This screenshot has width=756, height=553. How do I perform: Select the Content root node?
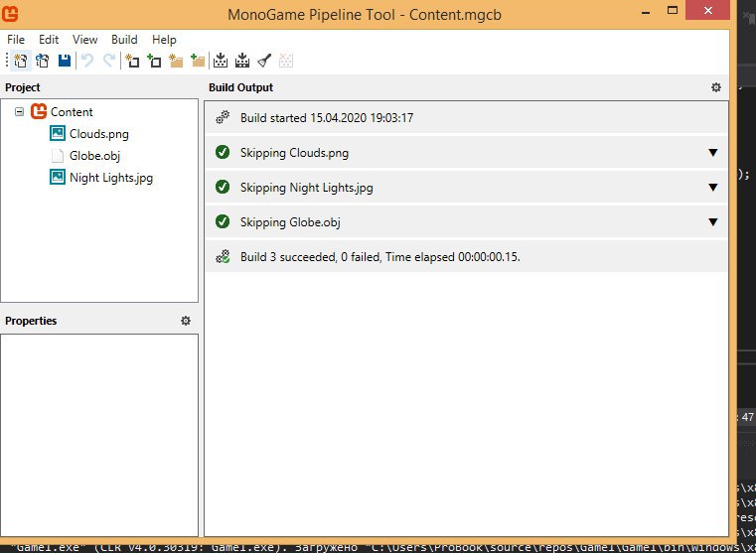[x=72, y=112]
